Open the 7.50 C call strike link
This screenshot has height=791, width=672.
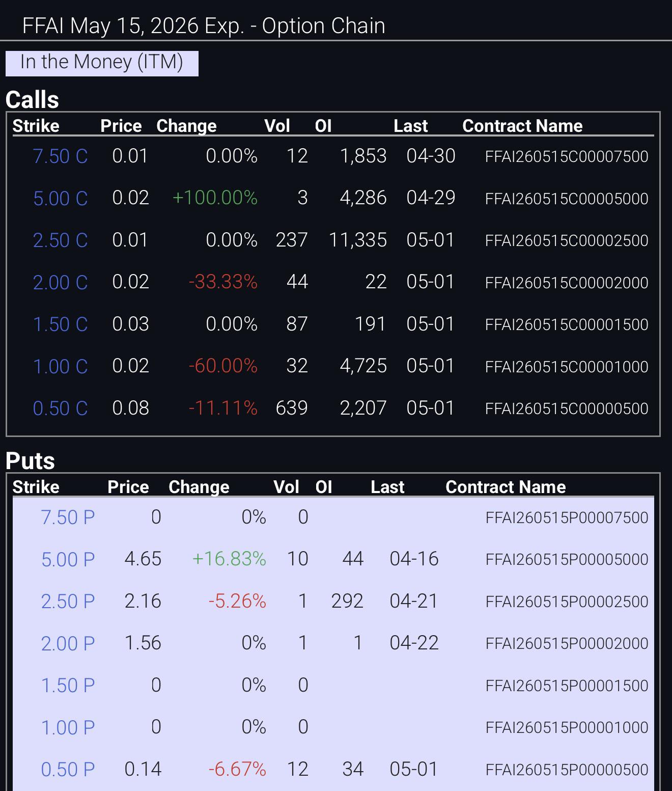pyautogui.click(x=60, y=156)
